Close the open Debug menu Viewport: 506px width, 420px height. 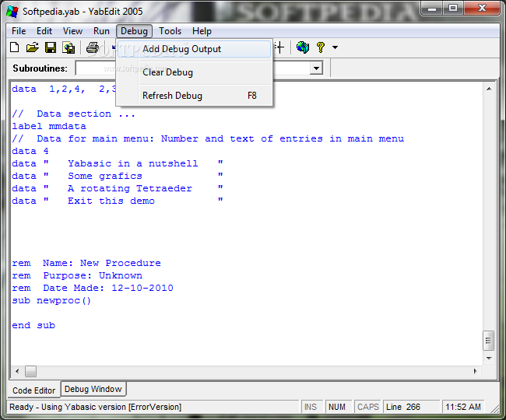(x=134, y=31)
